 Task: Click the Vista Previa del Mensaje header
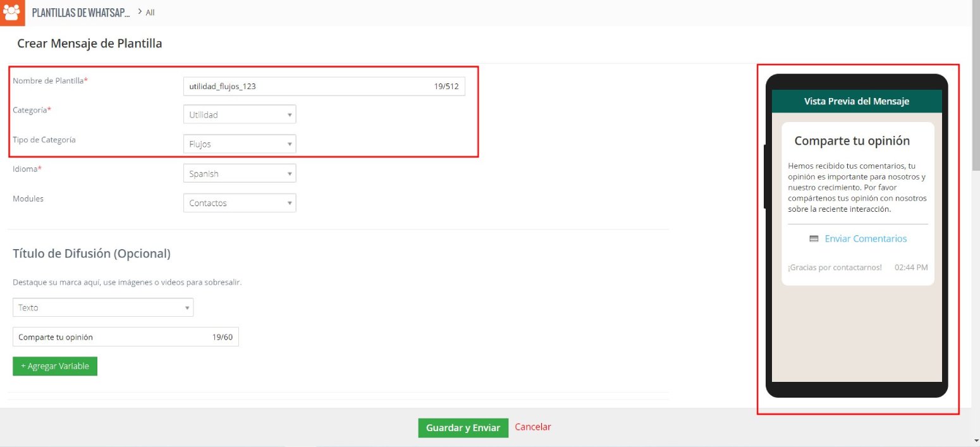pos(857,101)
